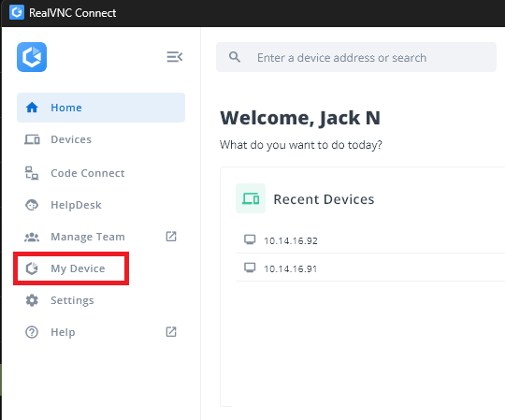This screenshot has width=505, height=420.
Task: Click the Help question mark icon
Action: point(32,332)
